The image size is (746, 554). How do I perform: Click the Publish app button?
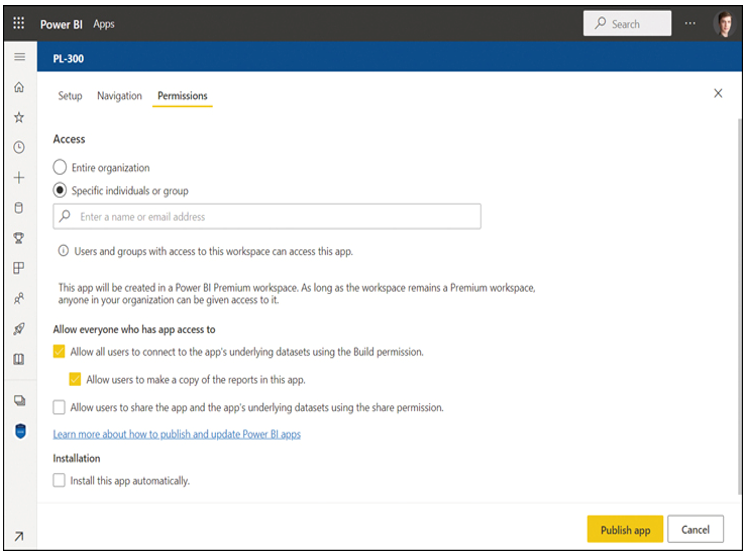click(625, 529)
